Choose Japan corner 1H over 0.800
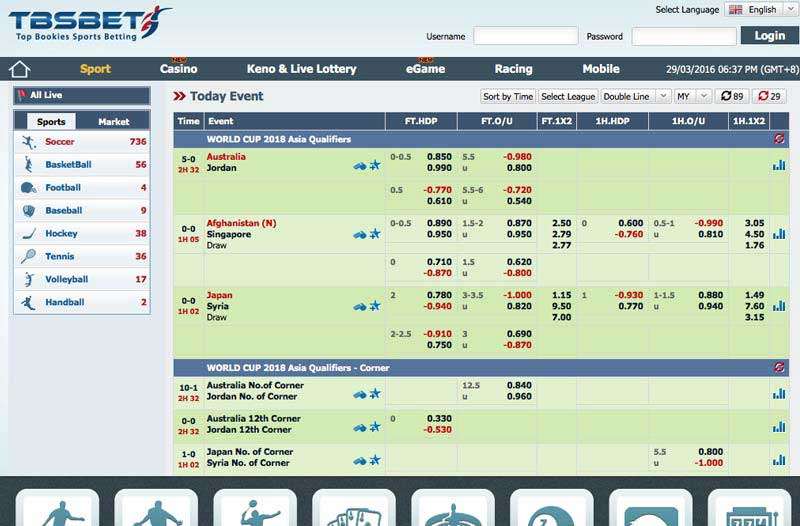 (x=710, y=452)
